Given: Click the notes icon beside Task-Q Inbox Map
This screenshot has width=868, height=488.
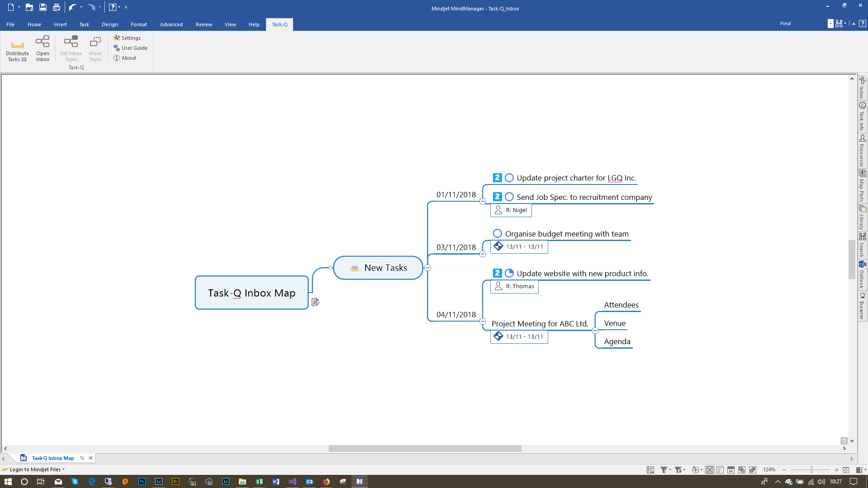Looking at the screenshot, I should [x=315, y=302].
